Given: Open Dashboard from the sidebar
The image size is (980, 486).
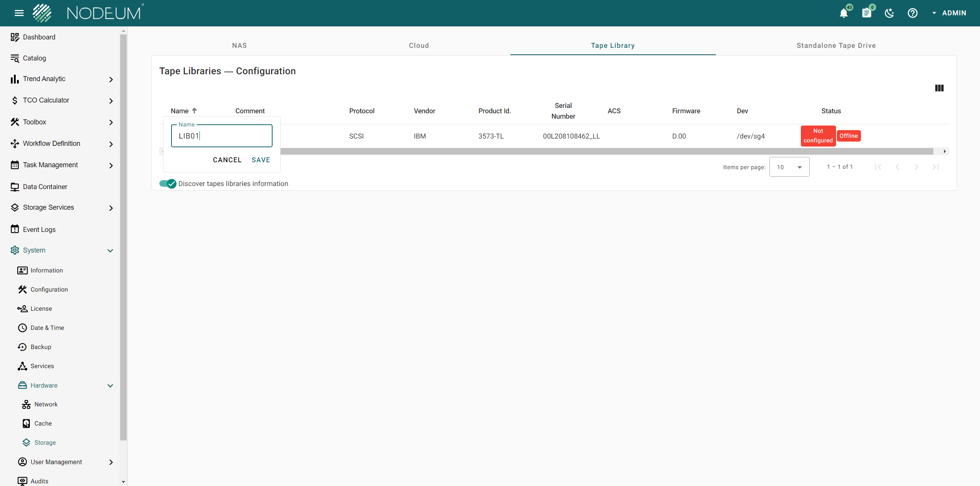Looking at the screenshot, I should coord(39,37).
